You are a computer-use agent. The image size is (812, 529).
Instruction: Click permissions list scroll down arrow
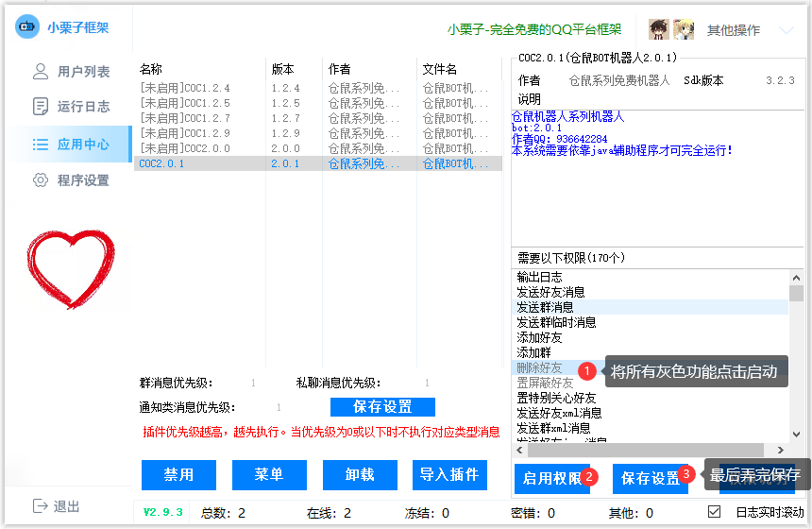pos(797,435)
